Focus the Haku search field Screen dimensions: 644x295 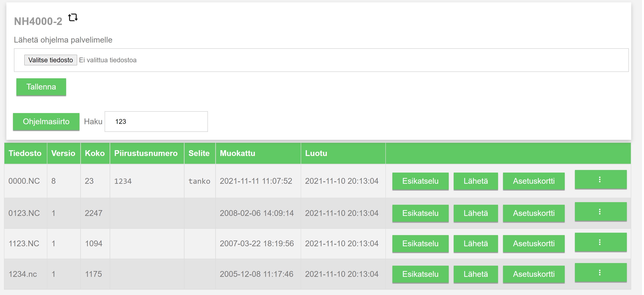156,121
